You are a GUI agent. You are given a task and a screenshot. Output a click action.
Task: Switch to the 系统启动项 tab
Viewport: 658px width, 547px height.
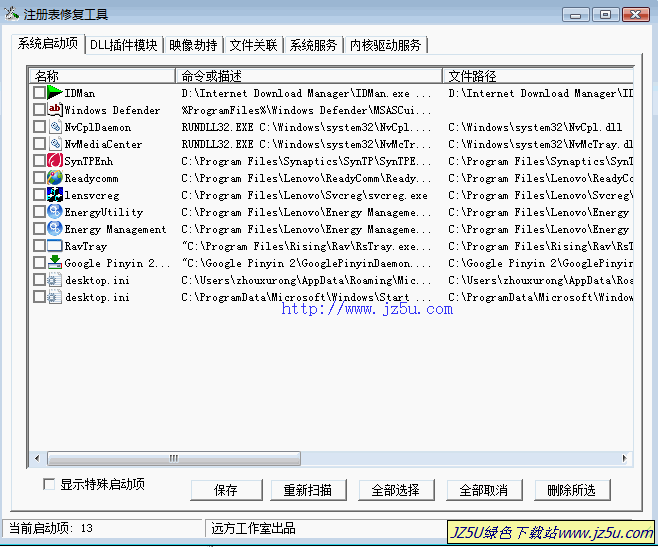pyautogui.click(x=48, y=44)
